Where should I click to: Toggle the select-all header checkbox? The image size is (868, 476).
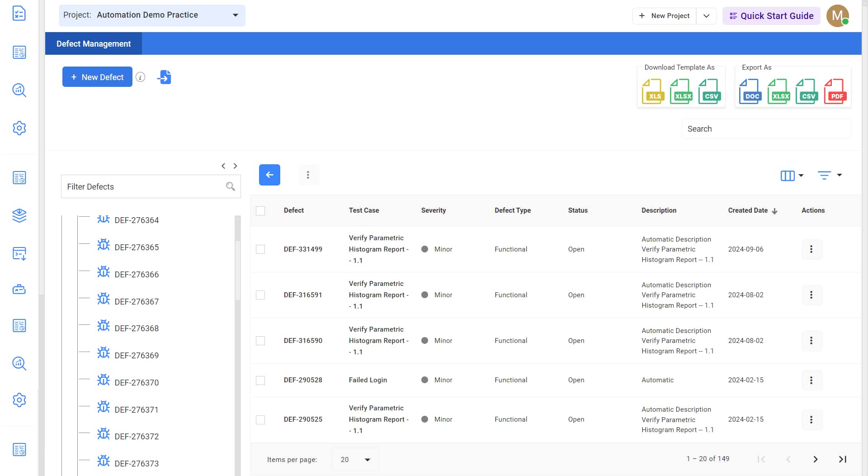coord(260,211)
